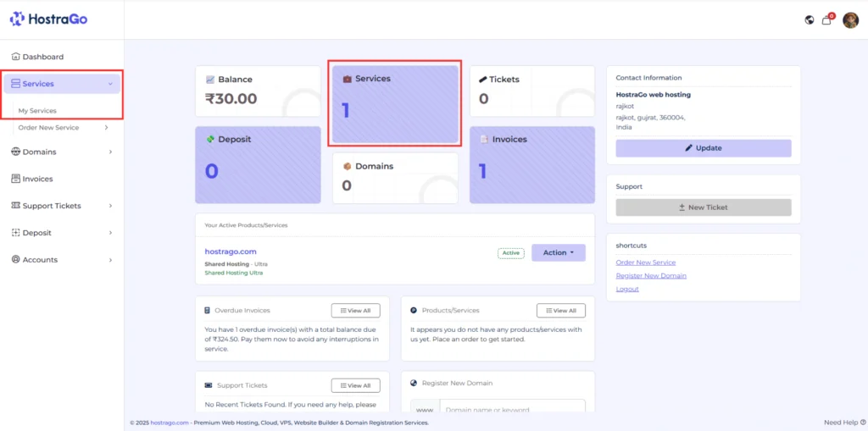Image resolution: width=868 pixels, height=431 pixels.
Task: Click the domain name search field
Action: coord(512,408)
